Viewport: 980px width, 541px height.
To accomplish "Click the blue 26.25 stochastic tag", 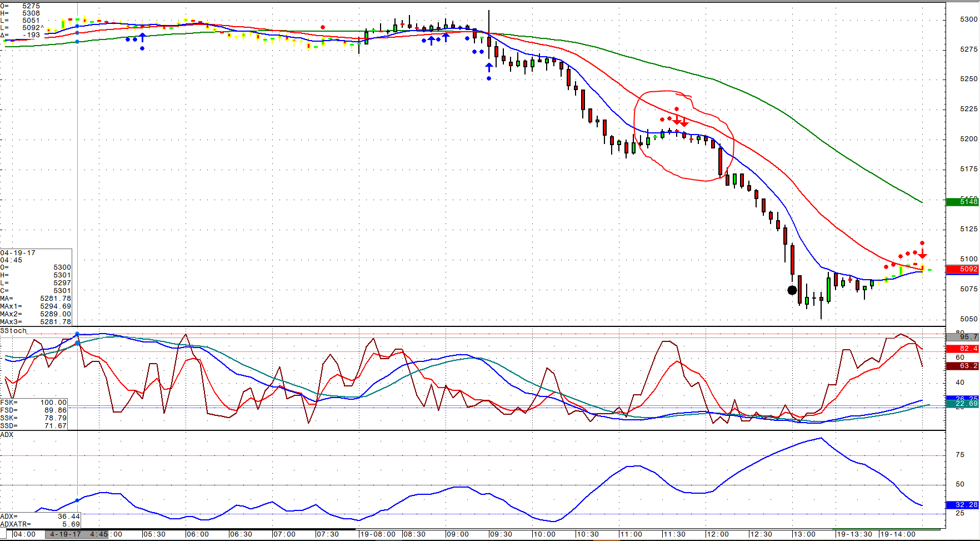I will click(x=962, y=398).
